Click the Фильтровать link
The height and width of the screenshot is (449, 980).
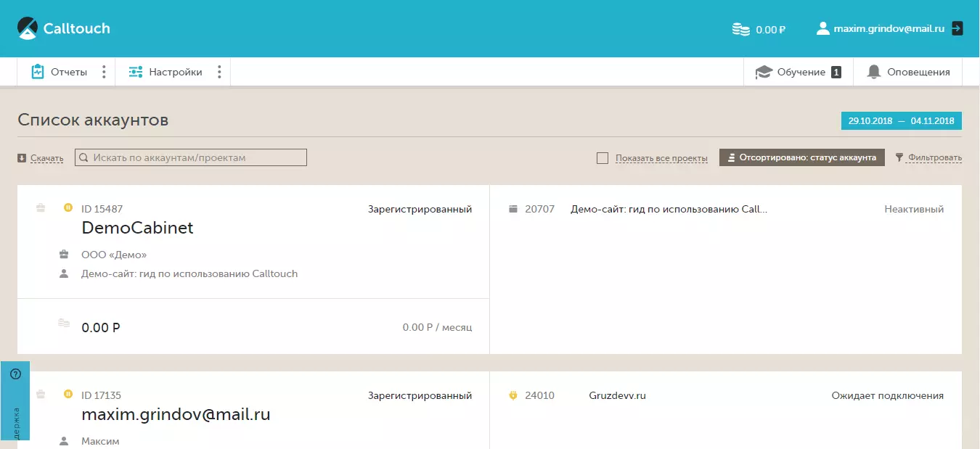(x=935, y=157)
